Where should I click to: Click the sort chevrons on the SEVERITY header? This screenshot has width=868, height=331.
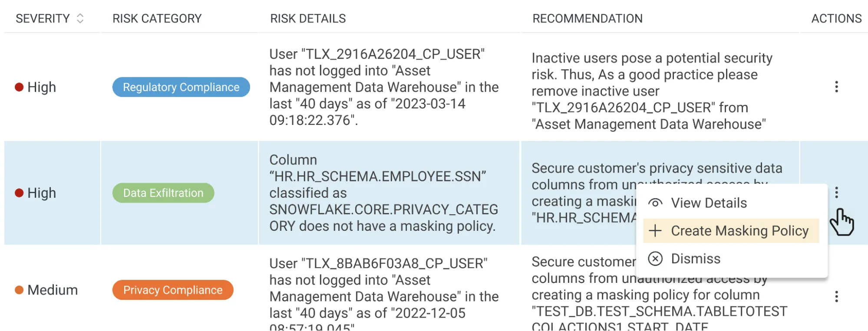pos(80,18)
